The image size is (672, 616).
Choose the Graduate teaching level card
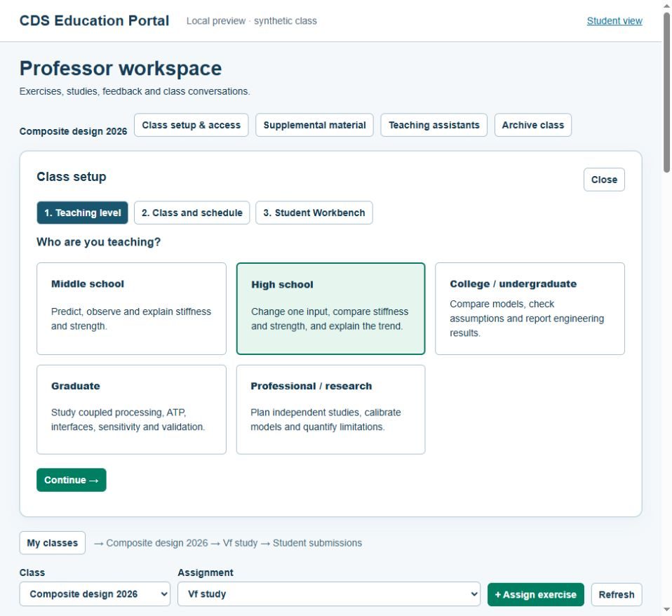click(x=132, y=410)
